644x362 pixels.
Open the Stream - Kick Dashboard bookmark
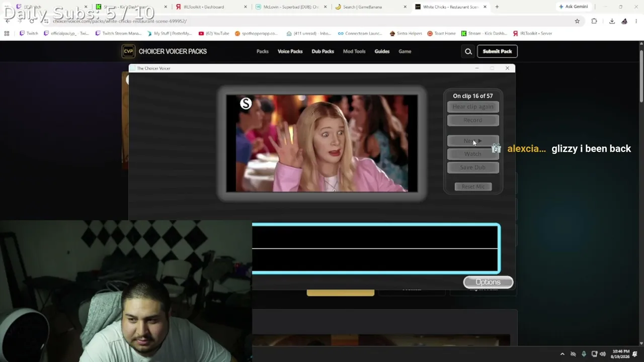click(484, 33)
